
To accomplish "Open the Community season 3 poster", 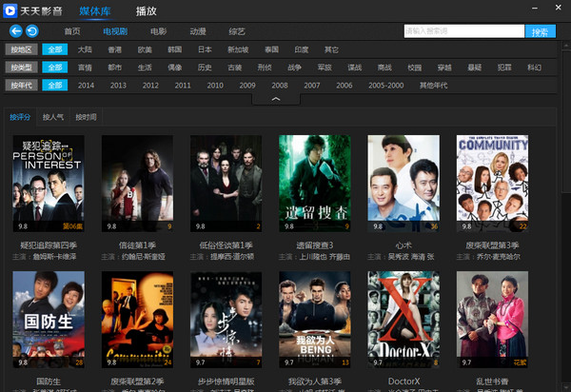I will (492, 184).
